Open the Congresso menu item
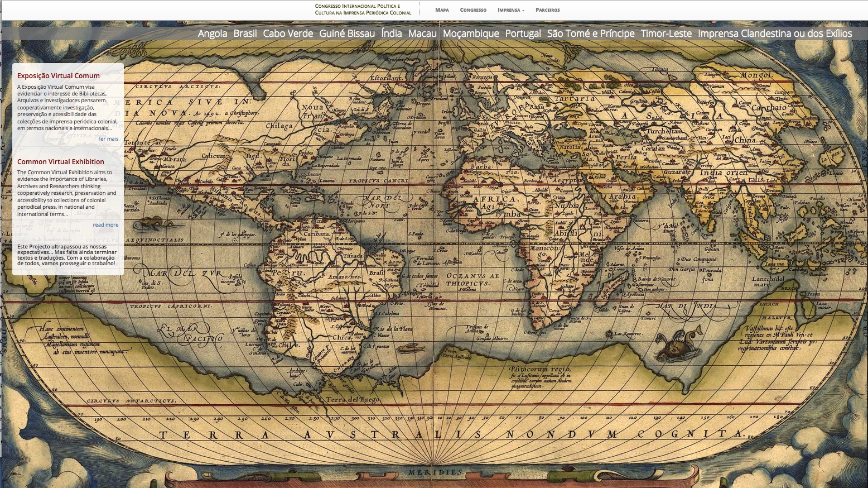The width and height of the screenshot is (868, 488). pos(473,10)
